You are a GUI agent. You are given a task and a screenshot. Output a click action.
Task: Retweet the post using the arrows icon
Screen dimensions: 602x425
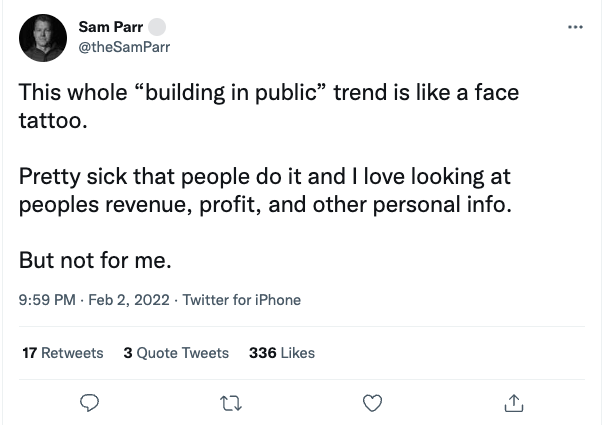coord(230,403)
